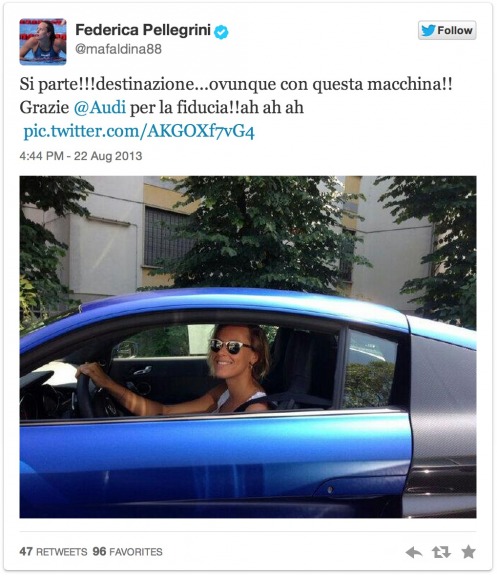Open the Federica Pellegrini name link
This screenshot has width=497, height=576.
point(143,30)
